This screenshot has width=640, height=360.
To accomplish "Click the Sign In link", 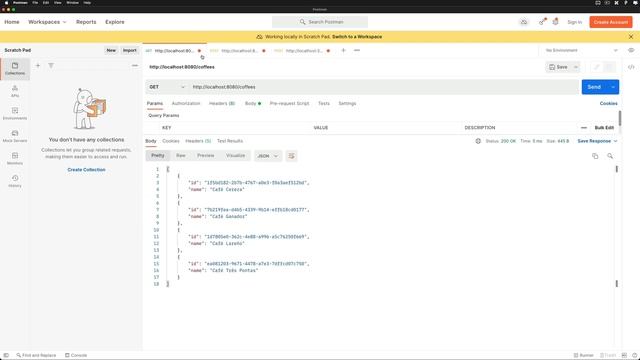I will (x=575, y=22).
